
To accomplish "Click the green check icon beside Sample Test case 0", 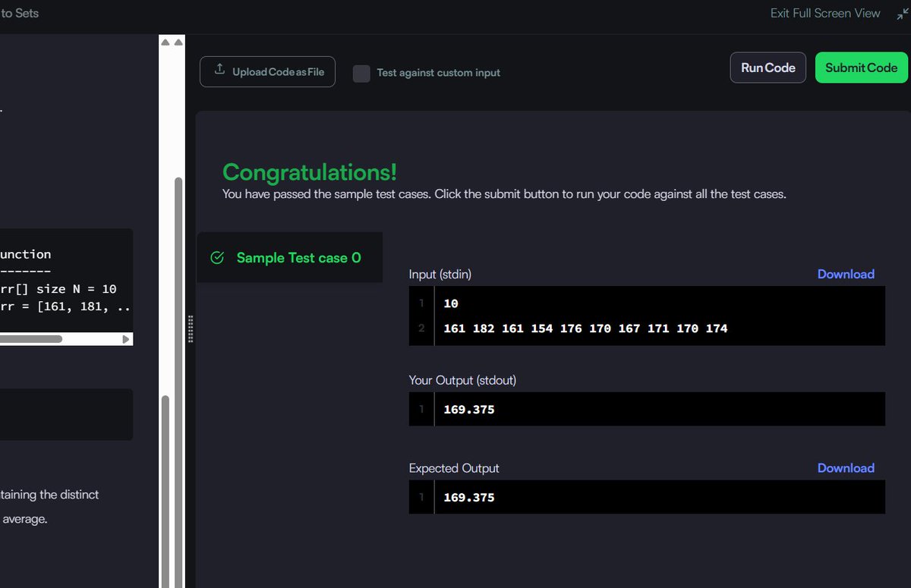I will (217, 258).
